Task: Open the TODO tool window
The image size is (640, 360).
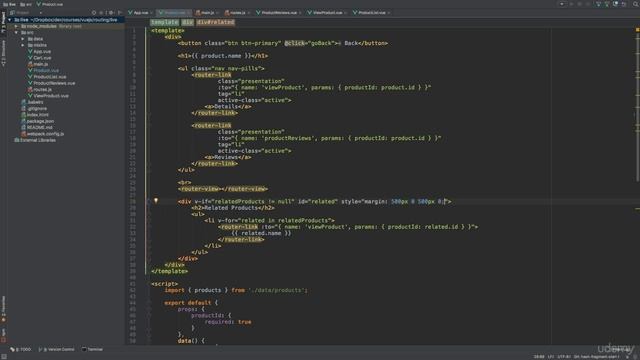Action: click(x=20, y=349)
